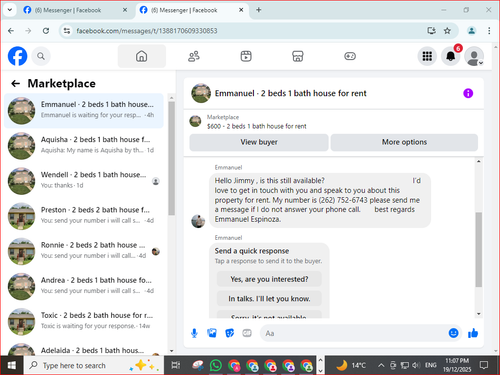Go back in browser

pyautogui.click(x=11, y=31)
